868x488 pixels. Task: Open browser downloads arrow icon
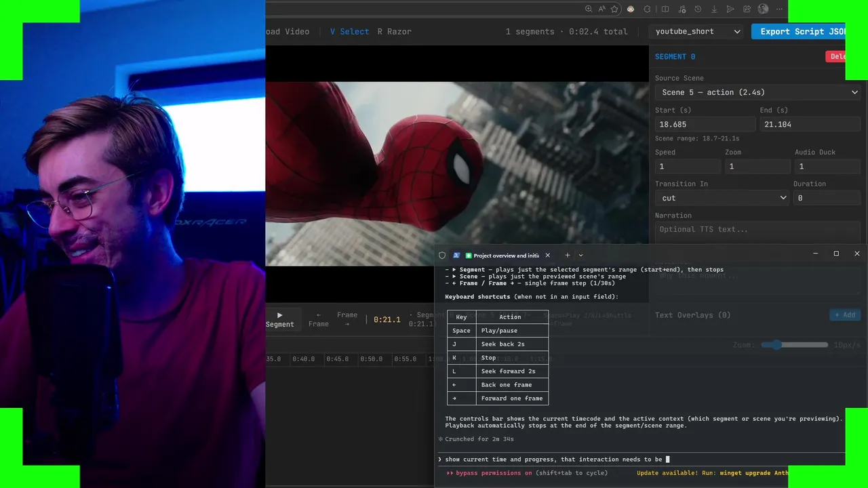[x=714, y=9]
